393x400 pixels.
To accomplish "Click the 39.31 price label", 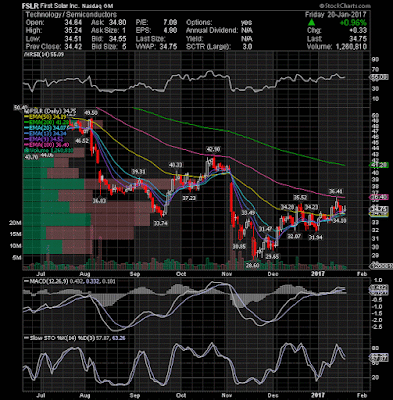I will (x=138, y=171).
